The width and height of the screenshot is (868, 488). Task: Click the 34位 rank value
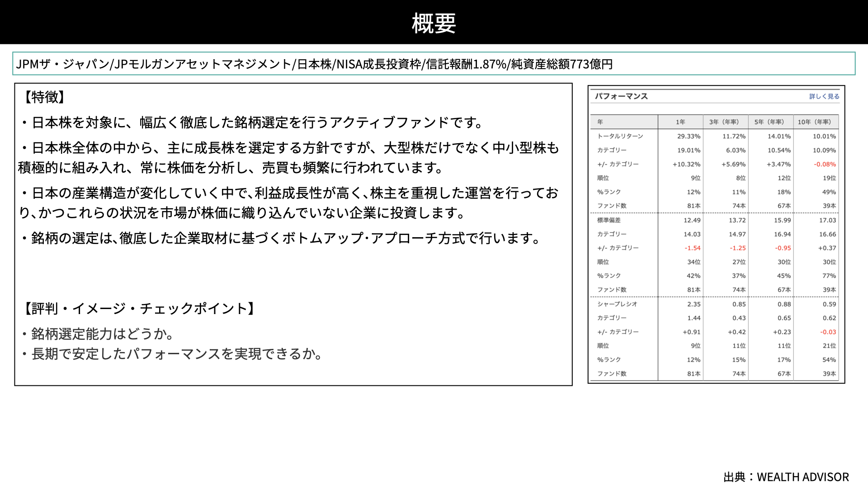[x=693, y=262]
